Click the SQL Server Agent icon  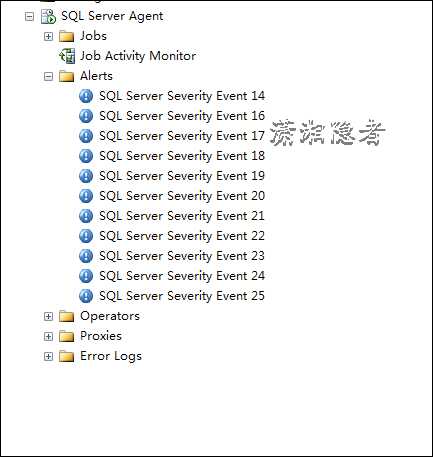click(48, 16)
